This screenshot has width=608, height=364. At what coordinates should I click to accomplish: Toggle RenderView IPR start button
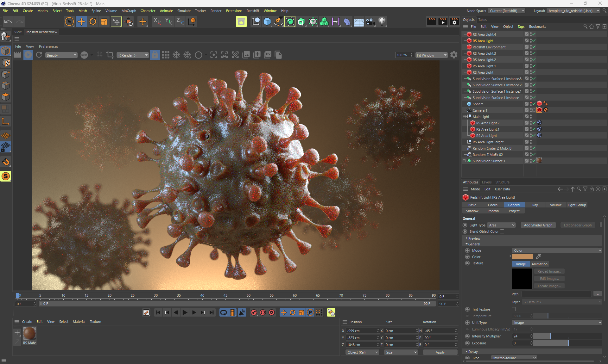point(28,55)
